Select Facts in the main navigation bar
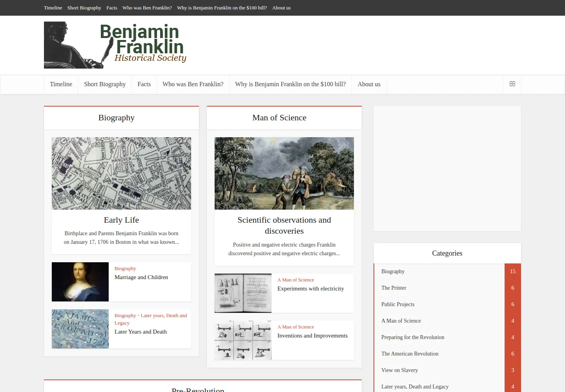Screen dimensions: 565x392 (144, 84)
